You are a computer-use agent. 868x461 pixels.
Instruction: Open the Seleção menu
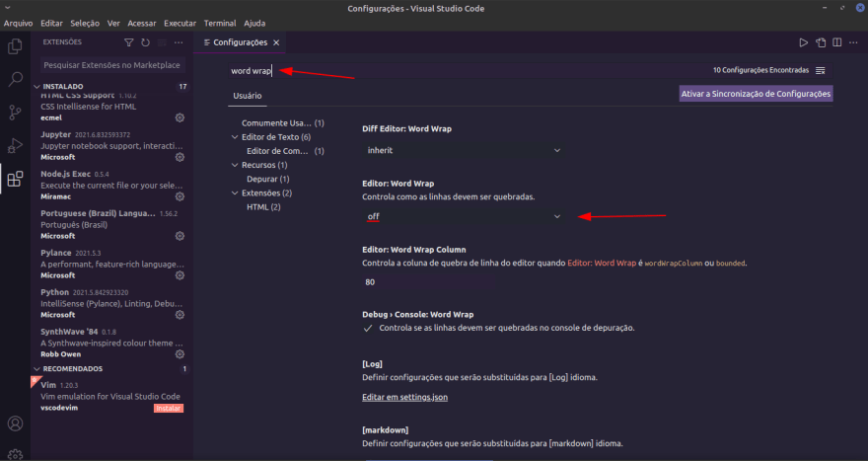[85, 24]
